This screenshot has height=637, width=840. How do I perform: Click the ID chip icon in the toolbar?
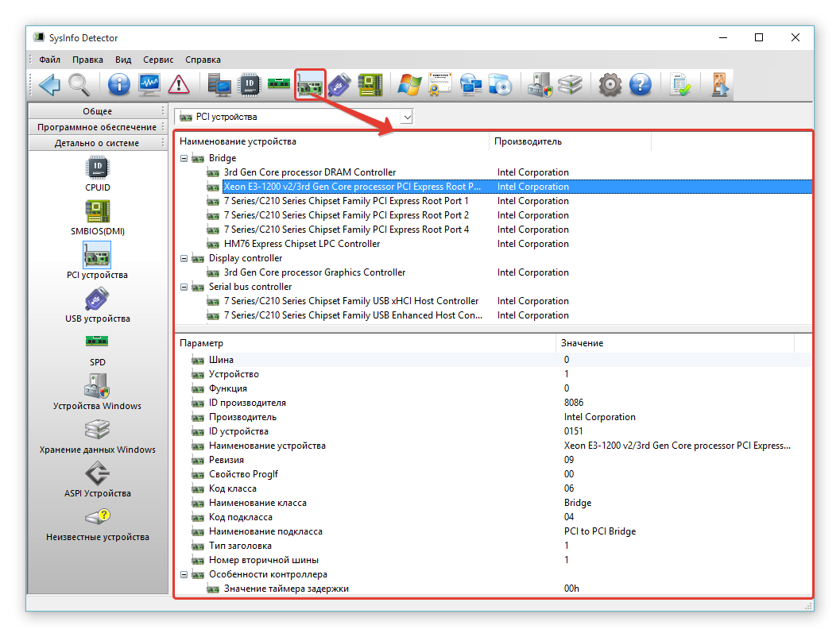point(249,84)
